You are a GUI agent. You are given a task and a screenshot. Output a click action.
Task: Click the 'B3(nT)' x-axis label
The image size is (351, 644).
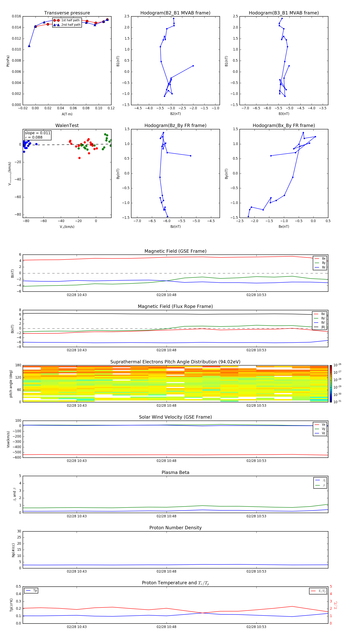click(x=284, y=114)
